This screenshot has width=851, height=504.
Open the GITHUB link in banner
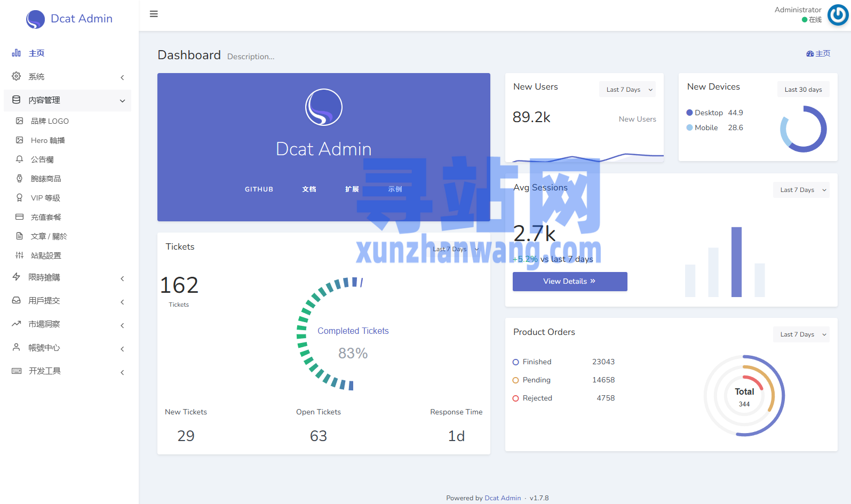point(259,189)
